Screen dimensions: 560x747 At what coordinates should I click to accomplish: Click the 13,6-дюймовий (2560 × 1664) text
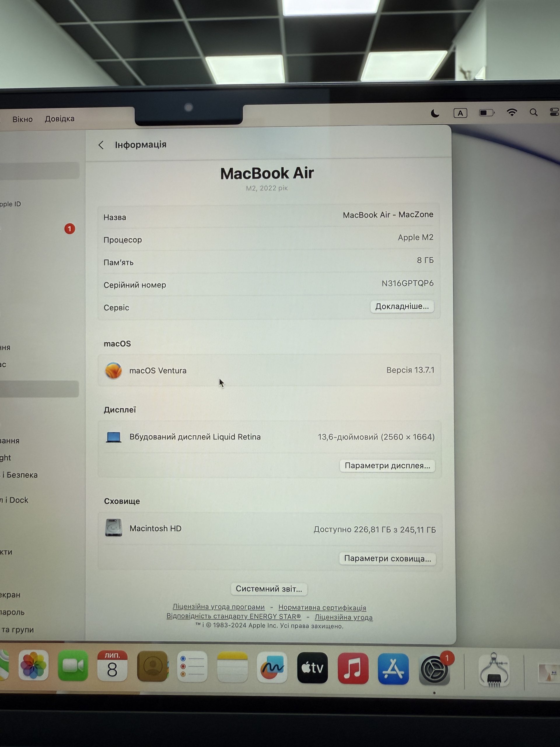click(x=376, y=437)
